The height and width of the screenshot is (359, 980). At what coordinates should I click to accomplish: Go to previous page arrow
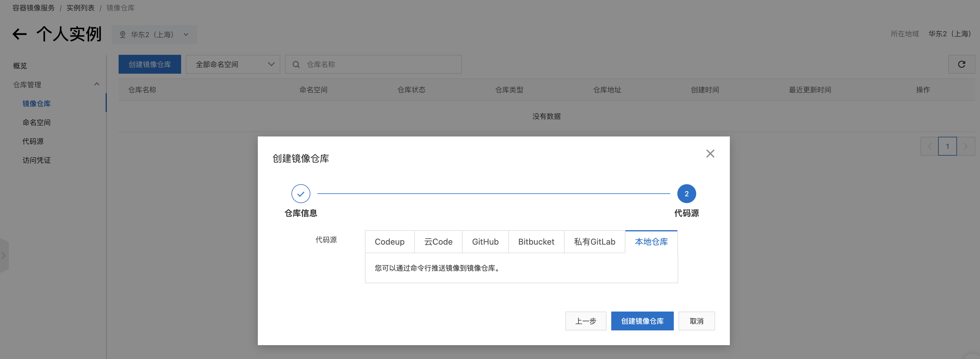929,146
